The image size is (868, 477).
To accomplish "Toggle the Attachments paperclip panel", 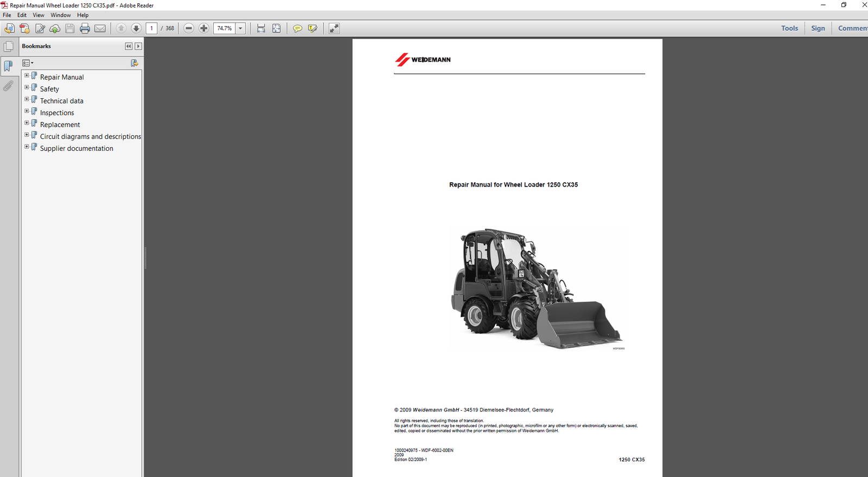I will [8, 86].
